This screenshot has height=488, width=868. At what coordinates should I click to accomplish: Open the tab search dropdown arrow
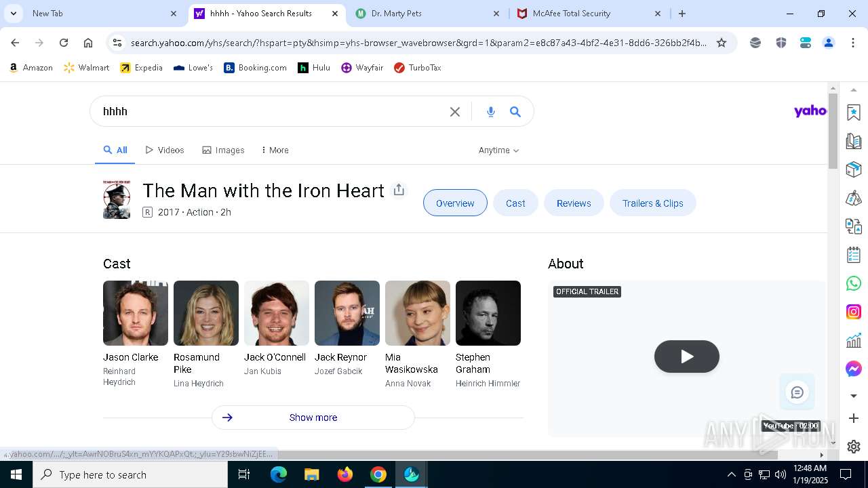tap(13, 13)
